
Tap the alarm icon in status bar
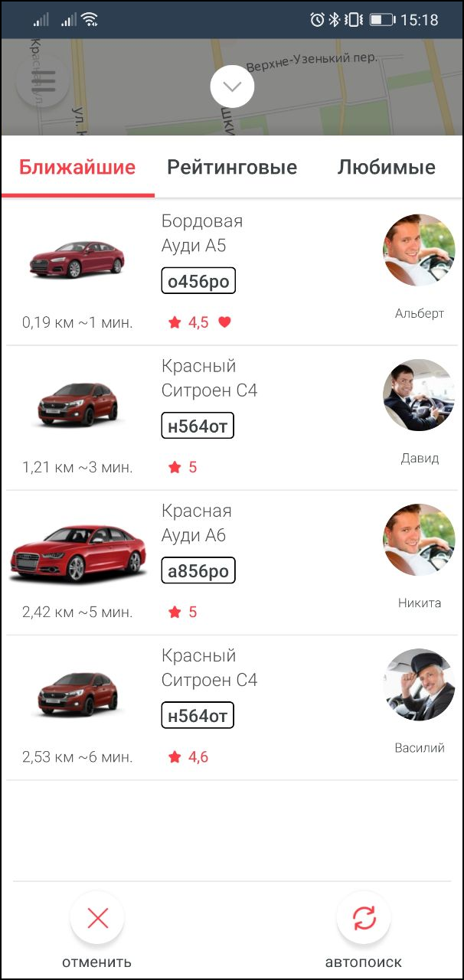coord(317,20)
